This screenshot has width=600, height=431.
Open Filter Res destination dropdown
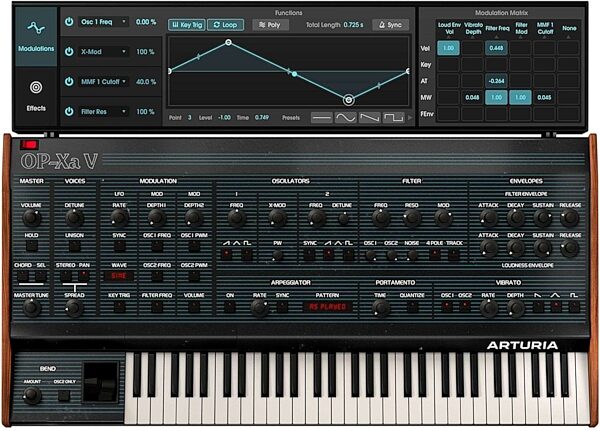[x=103, y=111]
